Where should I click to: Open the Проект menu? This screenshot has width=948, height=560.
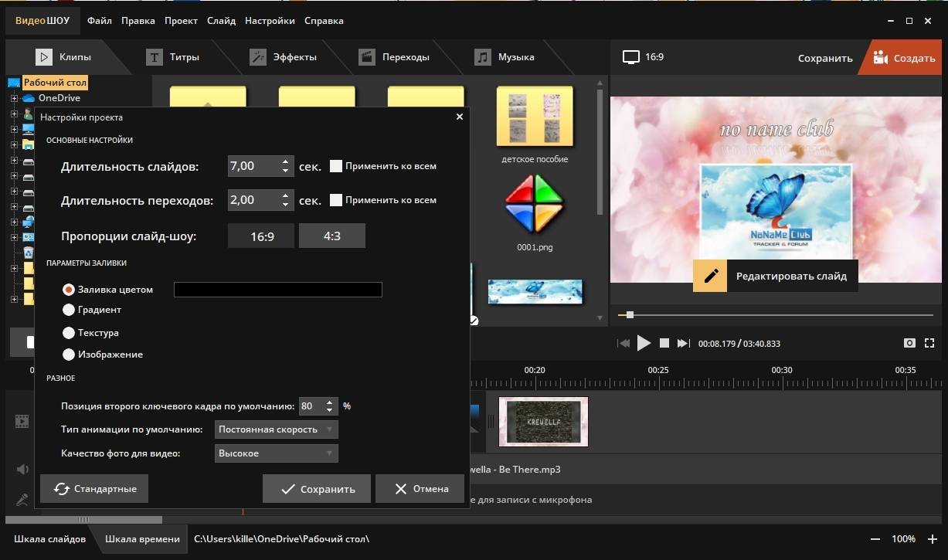click(181, 21)
